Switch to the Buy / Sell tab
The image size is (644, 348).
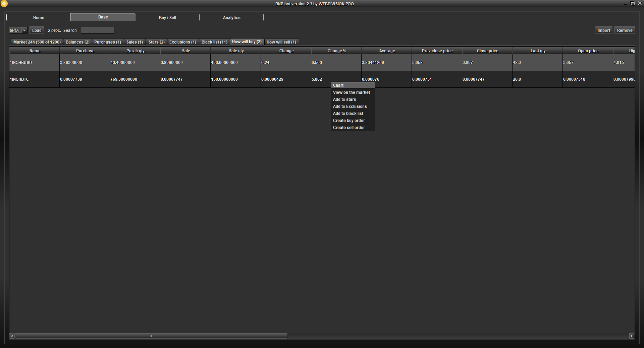(x=167, y=17)
